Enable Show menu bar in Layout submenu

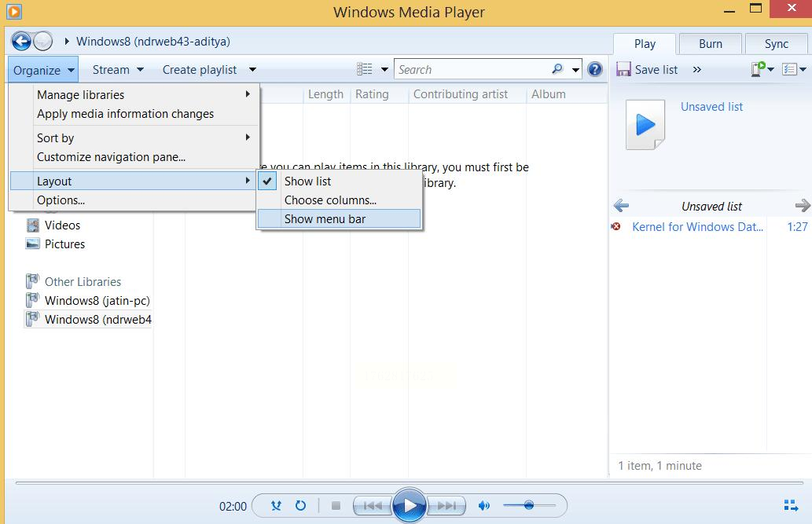(325, 219)
